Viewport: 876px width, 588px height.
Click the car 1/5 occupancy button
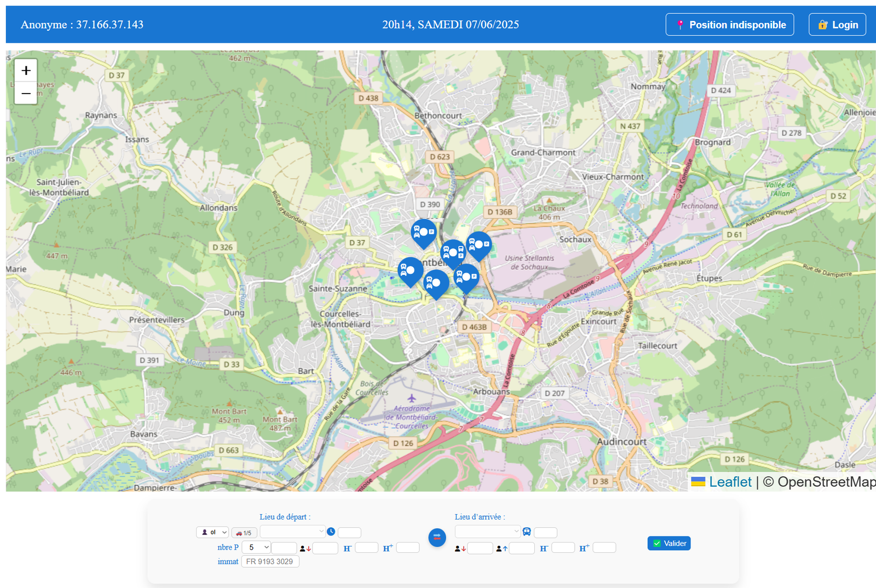pyautogui.click(x=244, y=533)
